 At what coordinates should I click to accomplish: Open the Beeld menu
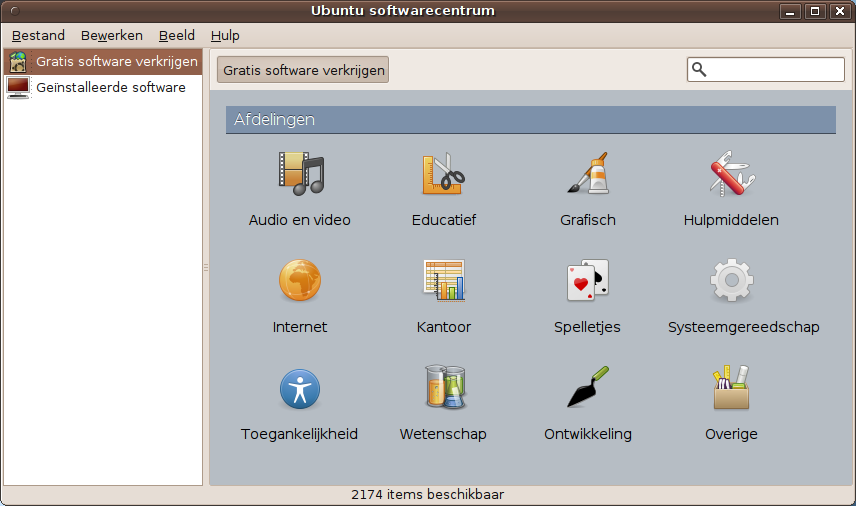[177, 35]
